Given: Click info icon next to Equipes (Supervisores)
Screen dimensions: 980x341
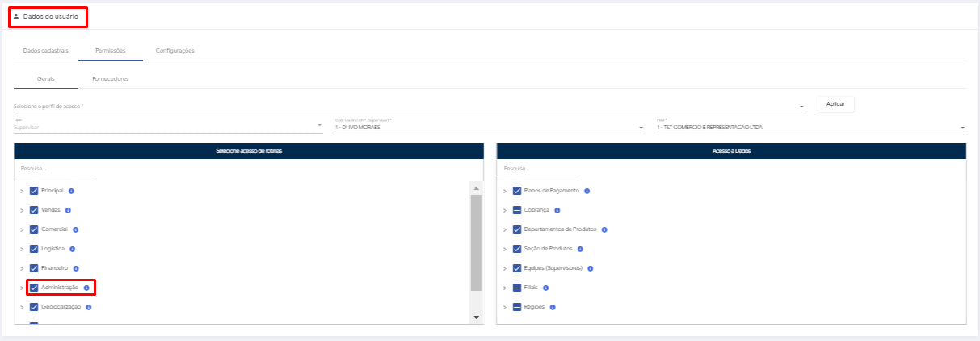Looking at the screenshot, I should pyautogui.click(x=590, y=268).
